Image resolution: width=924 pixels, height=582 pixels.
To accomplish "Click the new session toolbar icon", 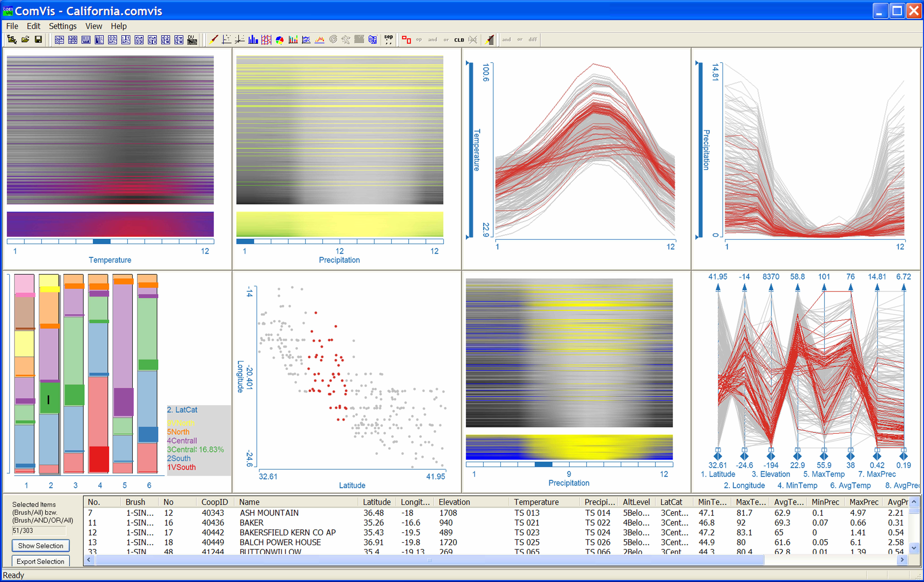I will point(12,39).
